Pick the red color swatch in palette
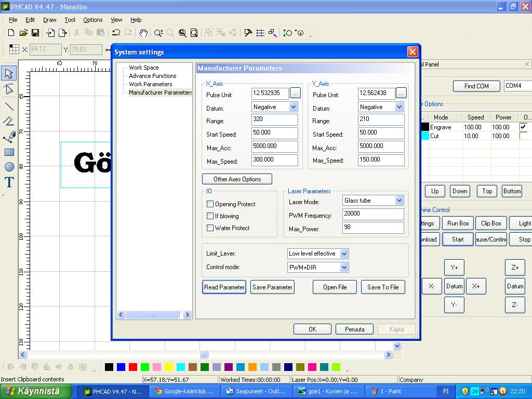532x399 pixels. click(132, 367)
